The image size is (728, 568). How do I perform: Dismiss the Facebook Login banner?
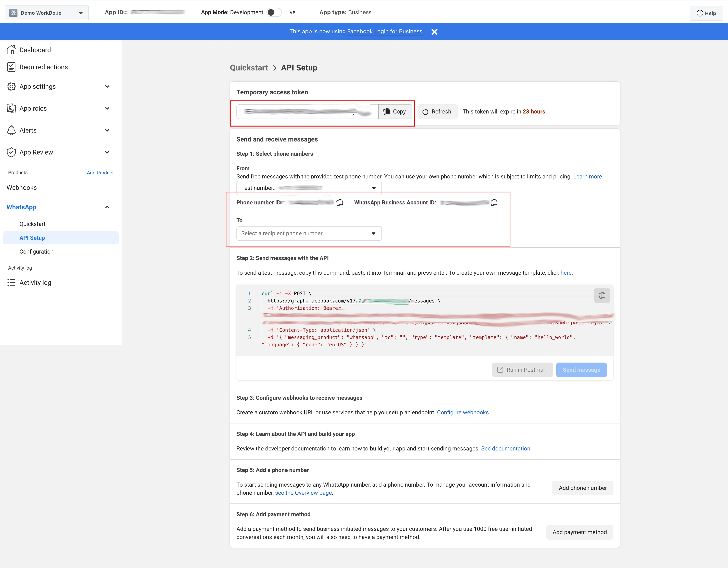[x=434, y=32]
